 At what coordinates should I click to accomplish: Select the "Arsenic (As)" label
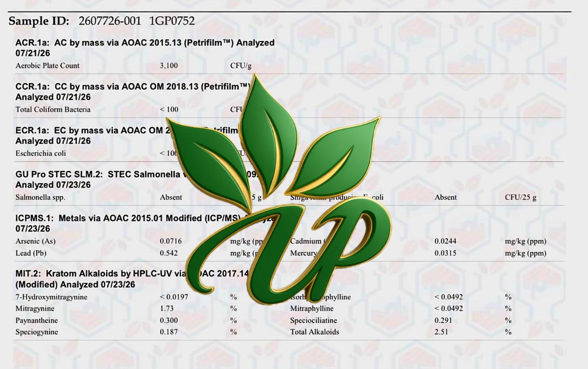click(x=36, y=241)
